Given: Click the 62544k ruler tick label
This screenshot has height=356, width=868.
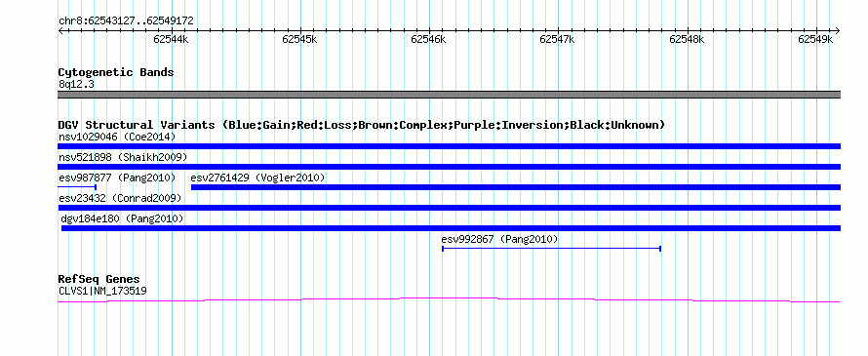Looking at the screenshot, I should (x=171, y=39).
